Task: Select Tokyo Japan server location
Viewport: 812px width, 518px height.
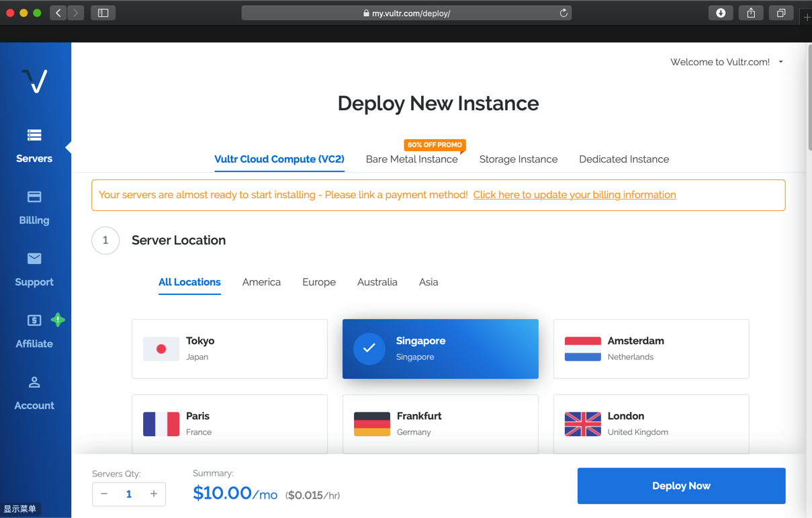Action: tap(230, 349)
